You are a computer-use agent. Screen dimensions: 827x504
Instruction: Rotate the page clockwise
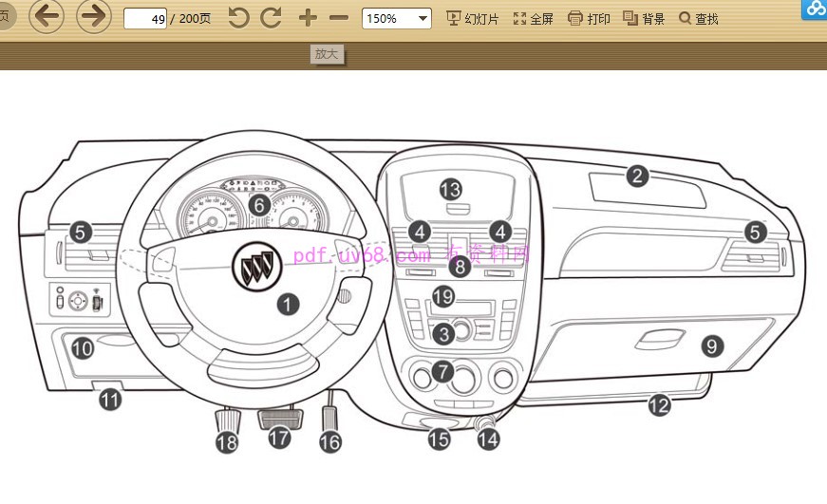271,18
